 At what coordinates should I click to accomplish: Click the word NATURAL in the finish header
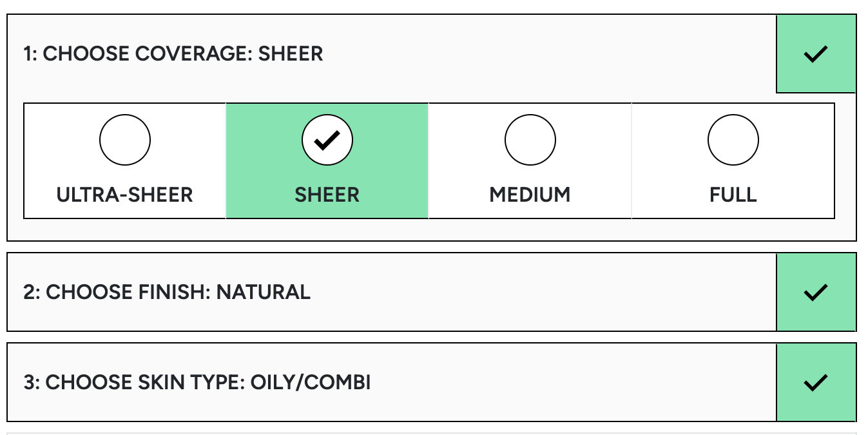[263, 293]
